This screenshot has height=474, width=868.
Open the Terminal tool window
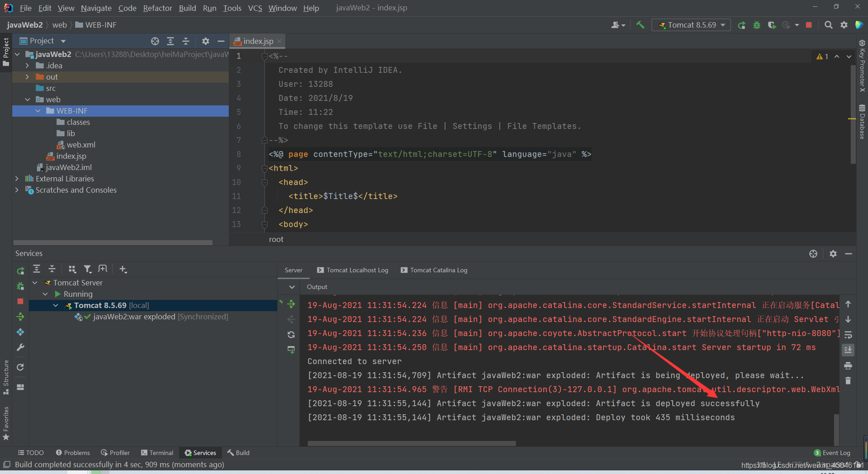point(157,453)
